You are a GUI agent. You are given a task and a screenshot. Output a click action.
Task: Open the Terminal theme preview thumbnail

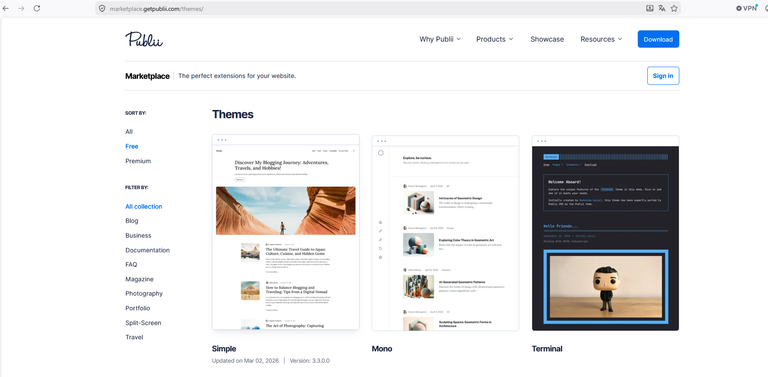(605, 233)
